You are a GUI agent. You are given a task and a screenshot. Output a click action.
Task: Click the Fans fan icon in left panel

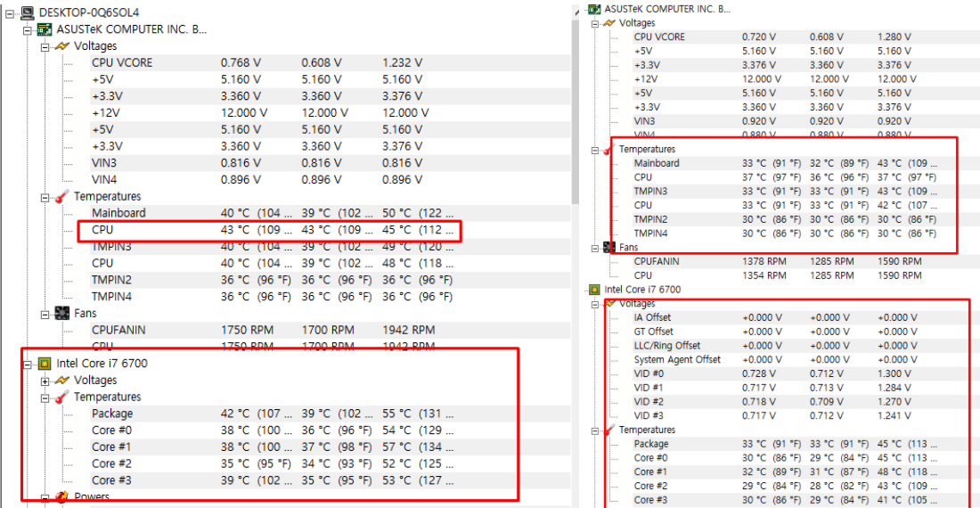point(61,313)
